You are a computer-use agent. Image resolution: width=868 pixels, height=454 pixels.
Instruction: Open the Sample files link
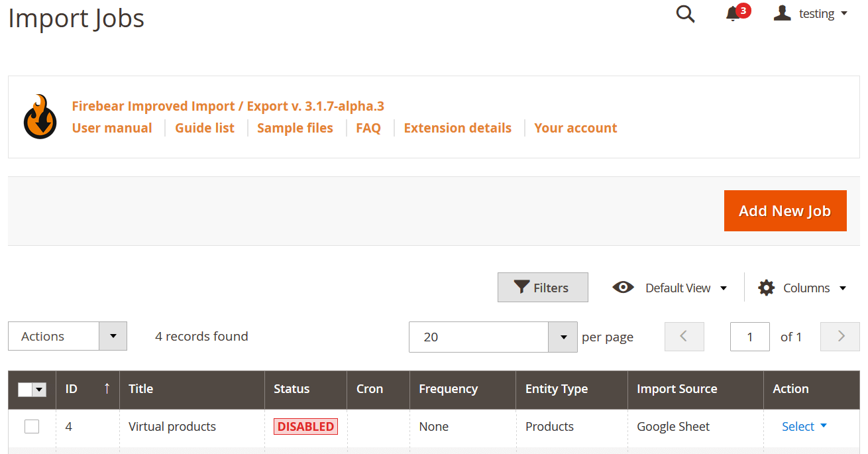[295, 128]
